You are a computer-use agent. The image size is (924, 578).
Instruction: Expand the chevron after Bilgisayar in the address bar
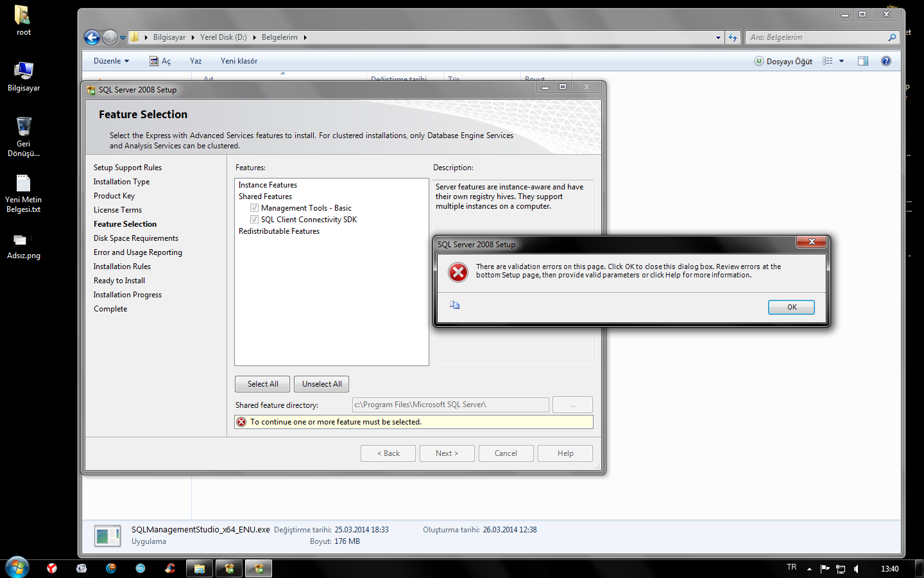click(193, 37)
